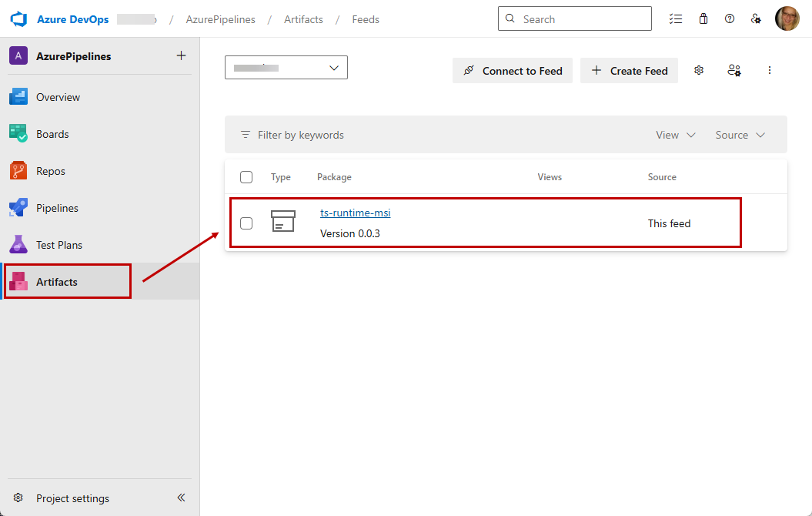Click the Type column header

pyautogui.click(x=281, y=176)
